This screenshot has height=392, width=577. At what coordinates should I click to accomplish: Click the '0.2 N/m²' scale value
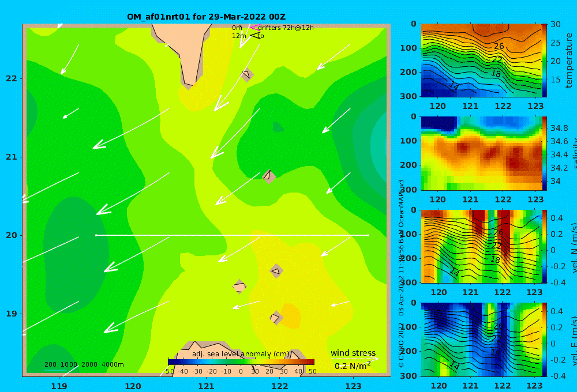[353, 365]
